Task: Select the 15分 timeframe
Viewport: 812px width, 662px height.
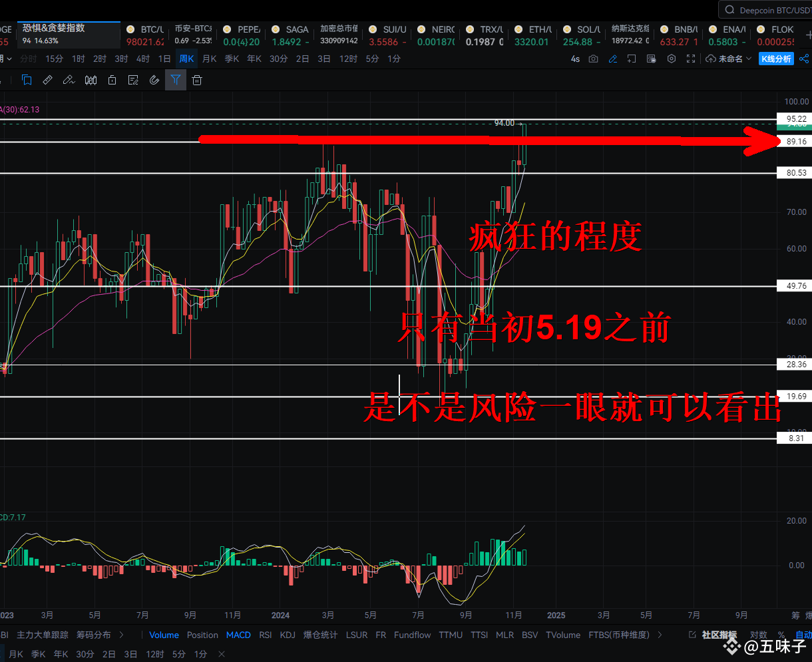Action: click(x=55, y=59)
